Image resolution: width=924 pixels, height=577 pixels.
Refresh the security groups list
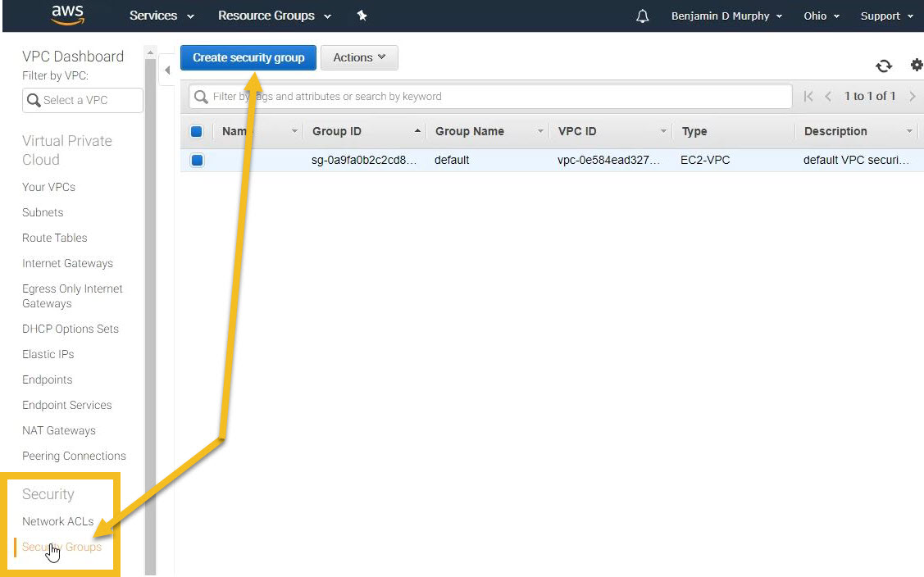click(883, 66)
